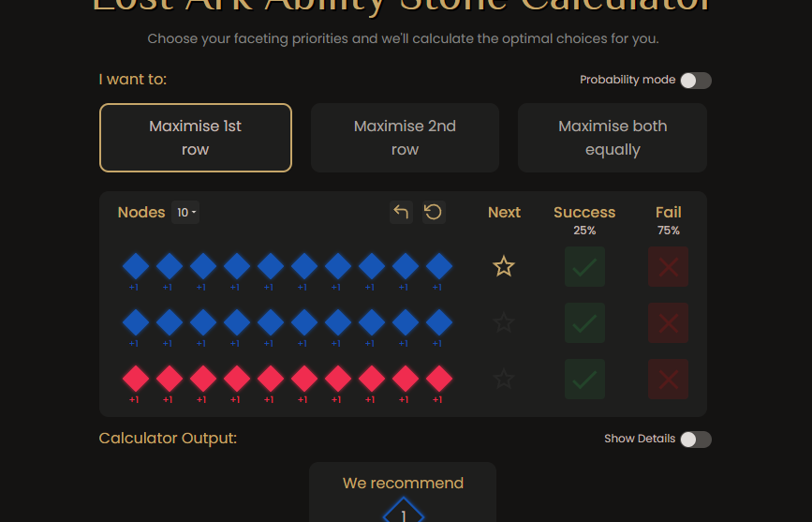812x522 pixels.
Task: Open the Nodes count dropdown showing 10
Action: pos(185,212)
